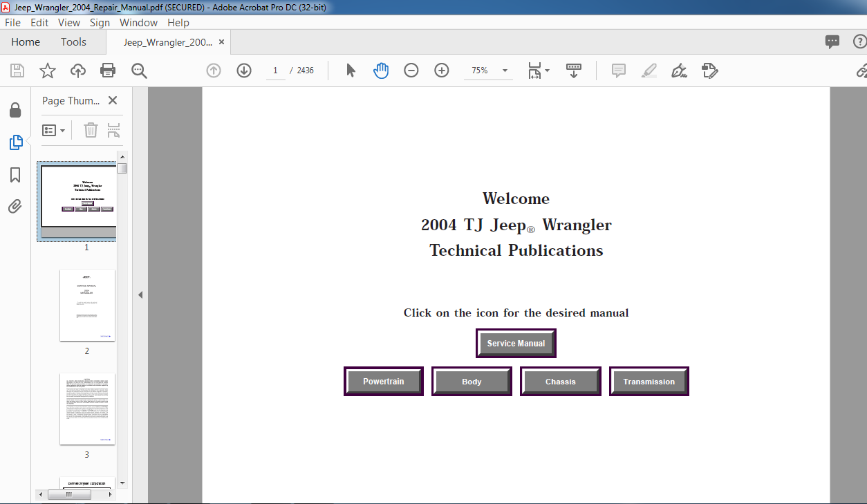Select the page 1 thumbnail
This screenshot has height=504, width=867.
click(78, 201)
